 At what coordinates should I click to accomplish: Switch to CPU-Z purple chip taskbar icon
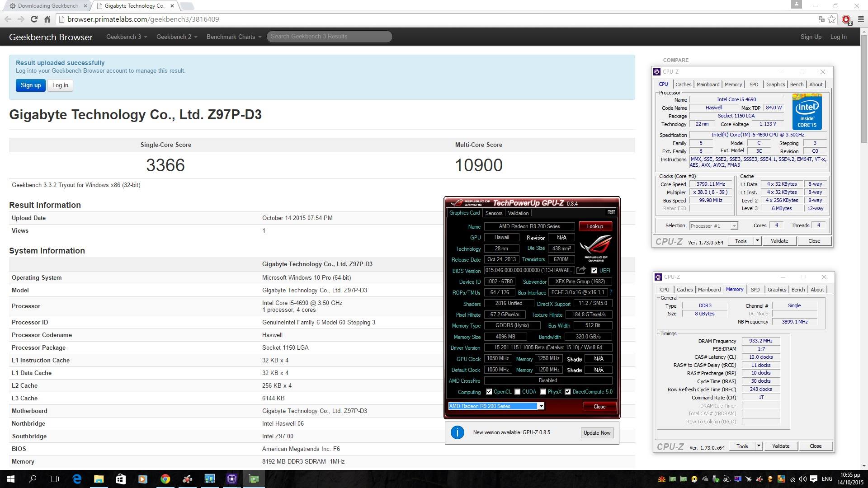232,479
